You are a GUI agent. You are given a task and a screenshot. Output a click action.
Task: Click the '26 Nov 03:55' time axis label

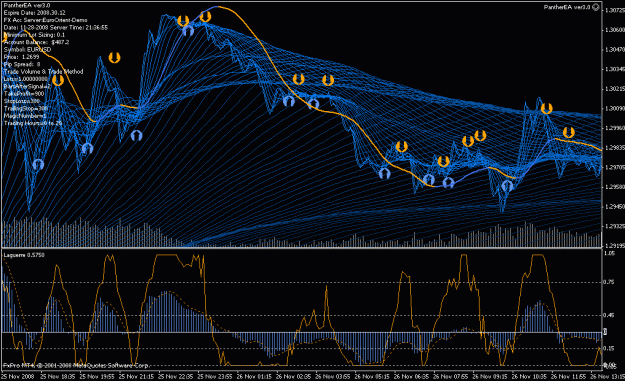pyautogui.click(x=333, y=377)
